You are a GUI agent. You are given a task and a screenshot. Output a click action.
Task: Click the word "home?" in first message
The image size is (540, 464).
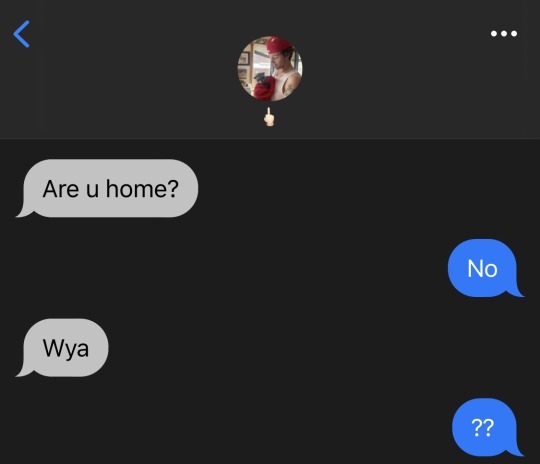[142, 189]
